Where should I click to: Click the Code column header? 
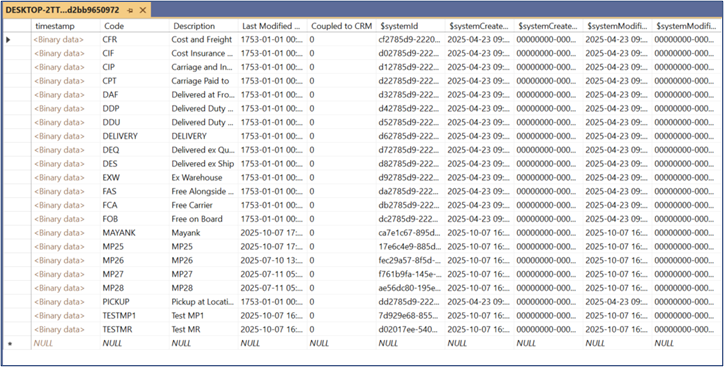point(135,26)
